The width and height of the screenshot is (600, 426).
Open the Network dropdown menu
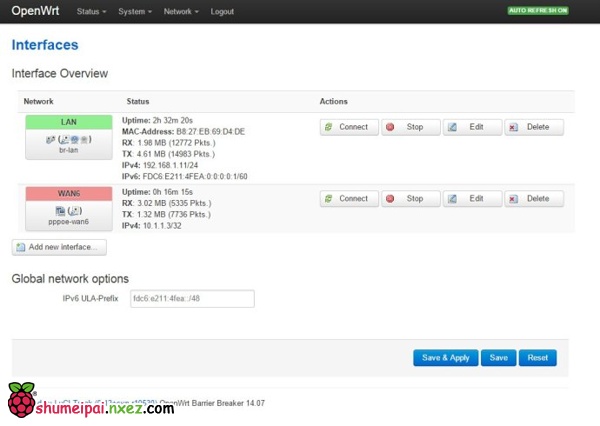[181, 11]
